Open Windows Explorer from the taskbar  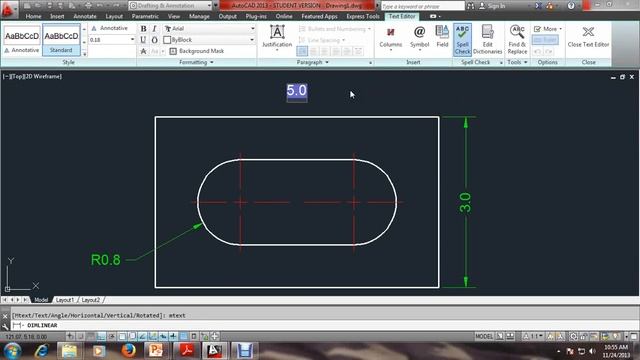[69, 351]
